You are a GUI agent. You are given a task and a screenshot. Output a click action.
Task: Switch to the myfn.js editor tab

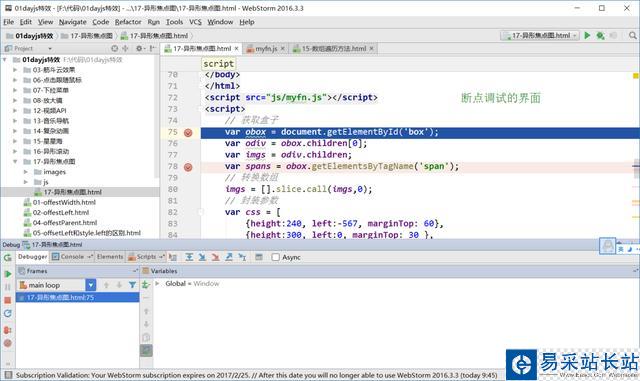point(266,49)
